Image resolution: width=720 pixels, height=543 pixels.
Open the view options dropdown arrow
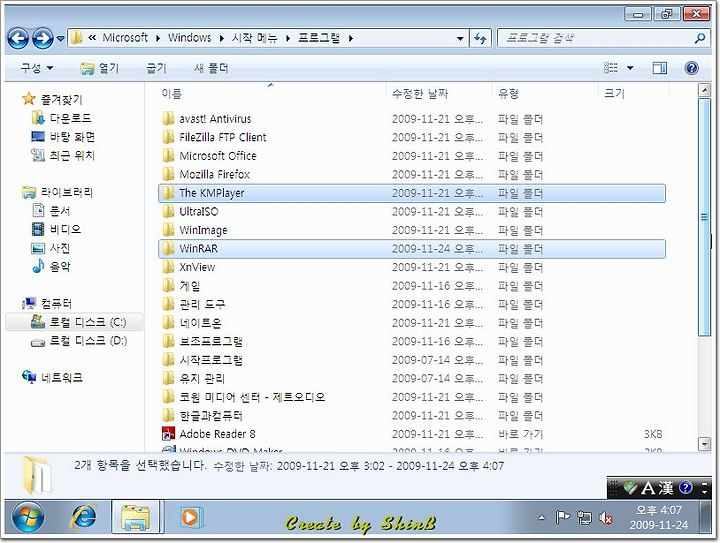[630, 68]
